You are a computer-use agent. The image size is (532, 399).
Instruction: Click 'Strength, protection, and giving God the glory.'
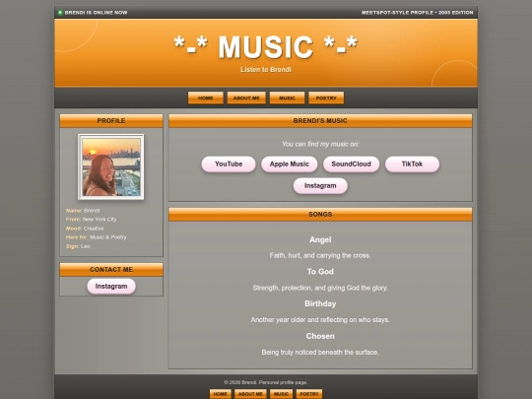(320, 288)
